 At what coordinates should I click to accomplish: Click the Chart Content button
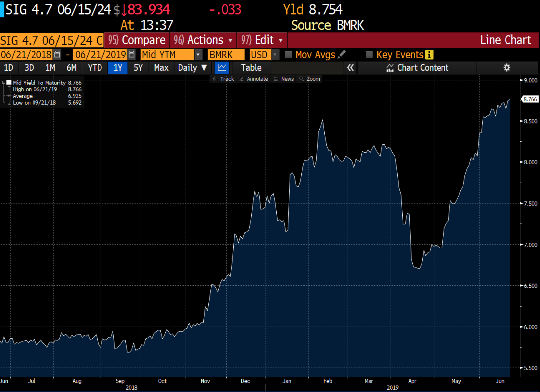point(417,68)
